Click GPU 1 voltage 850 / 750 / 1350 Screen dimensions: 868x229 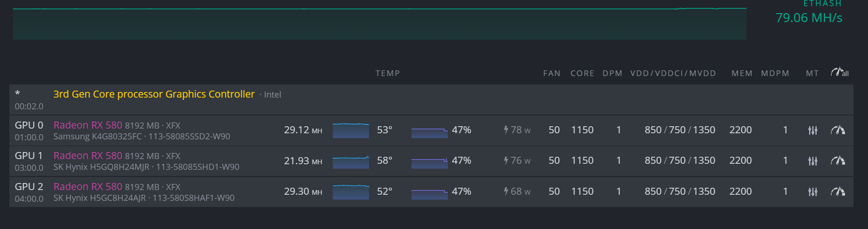pos(679,160)
